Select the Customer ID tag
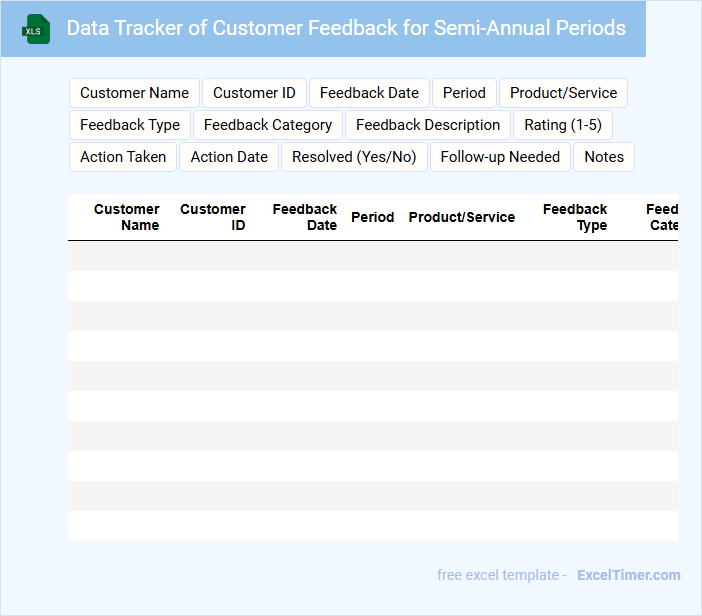Image resolution: width=702 pixels, height=616 pixels. 254,93
